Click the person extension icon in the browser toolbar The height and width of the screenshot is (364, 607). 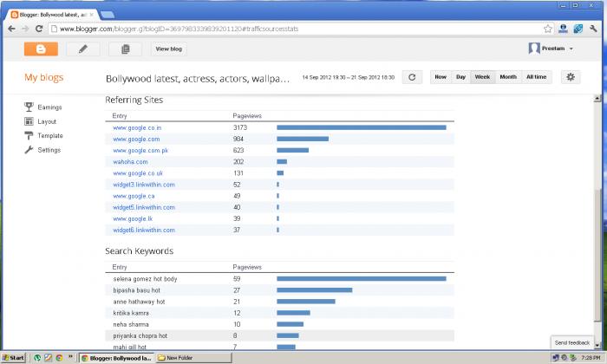click(564, 29)
